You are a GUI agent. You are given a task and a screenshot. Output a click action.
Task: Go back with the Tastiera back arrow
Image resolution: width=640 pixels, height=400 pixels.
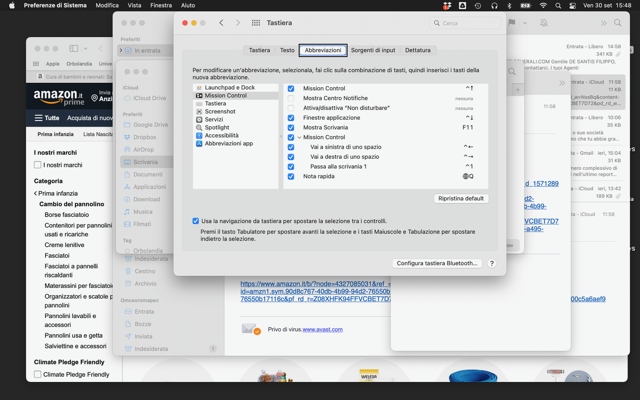(x=221, y=23)
